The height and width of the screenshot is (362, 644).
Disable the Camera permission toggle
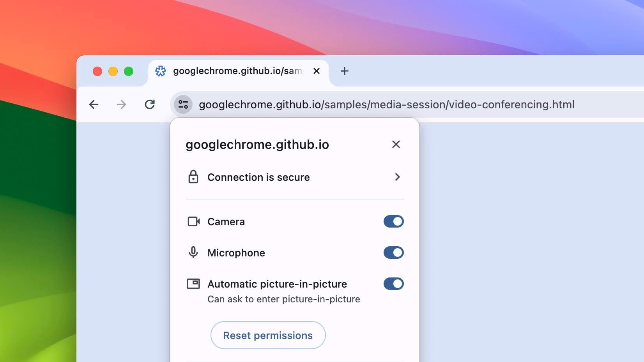point(393,221)
